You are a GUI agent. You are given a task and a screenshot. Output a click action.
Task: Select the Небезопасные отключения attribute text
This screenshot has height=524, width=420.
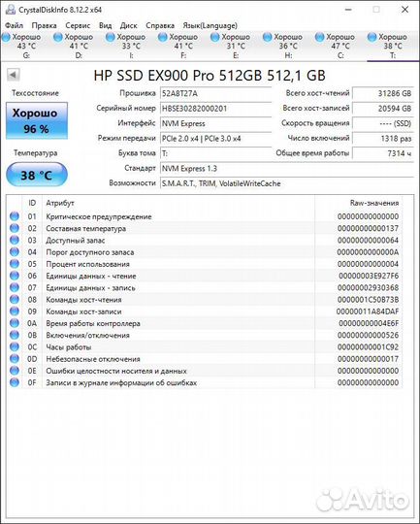pos(93,359)
